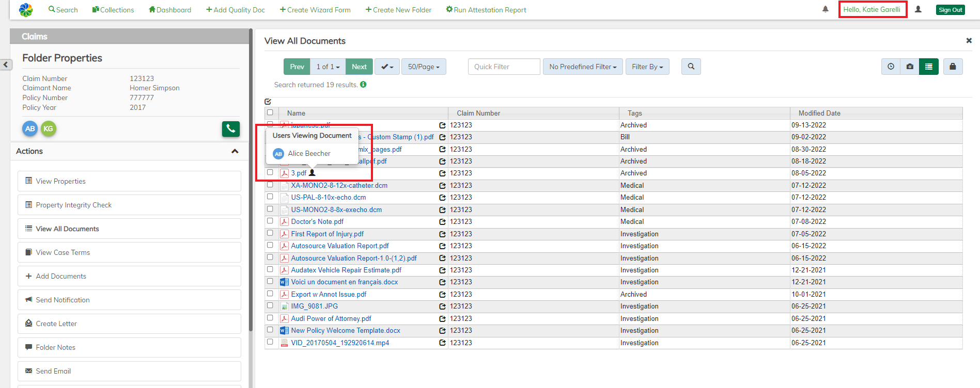Select the green list view icon
Viewport: 980px width, 388px height.
point(929,67)
